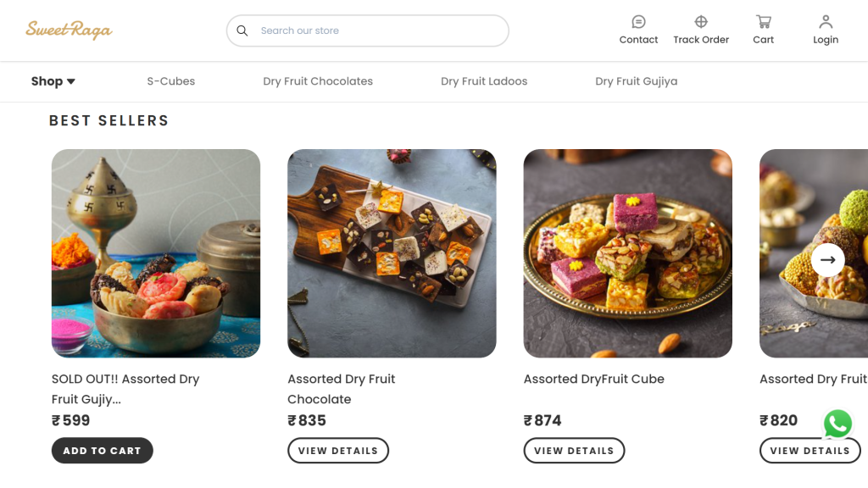Click the next arrow on carousel

pos(827,260)
